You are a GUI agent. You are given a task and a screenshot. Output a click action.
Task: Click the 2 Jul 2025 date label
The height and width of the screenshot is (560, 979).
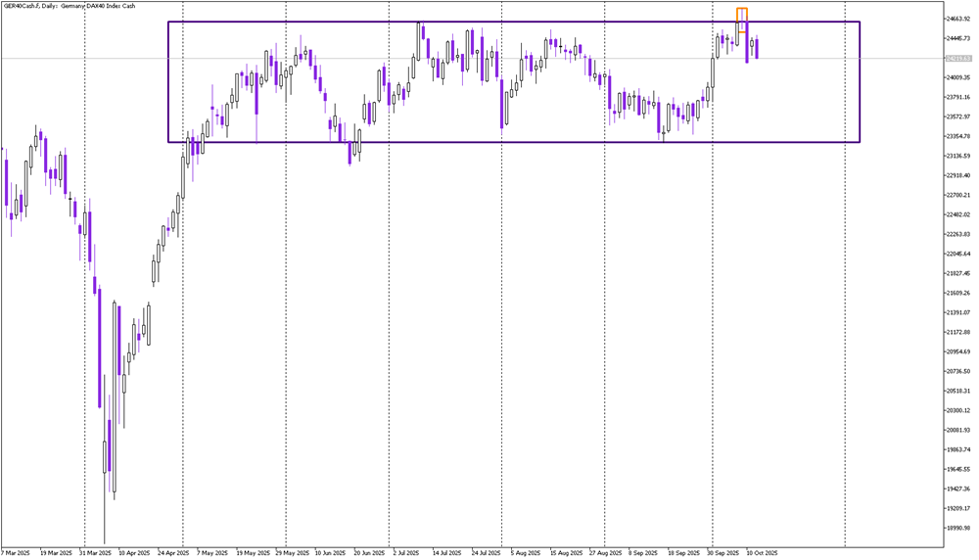point(406,552)
